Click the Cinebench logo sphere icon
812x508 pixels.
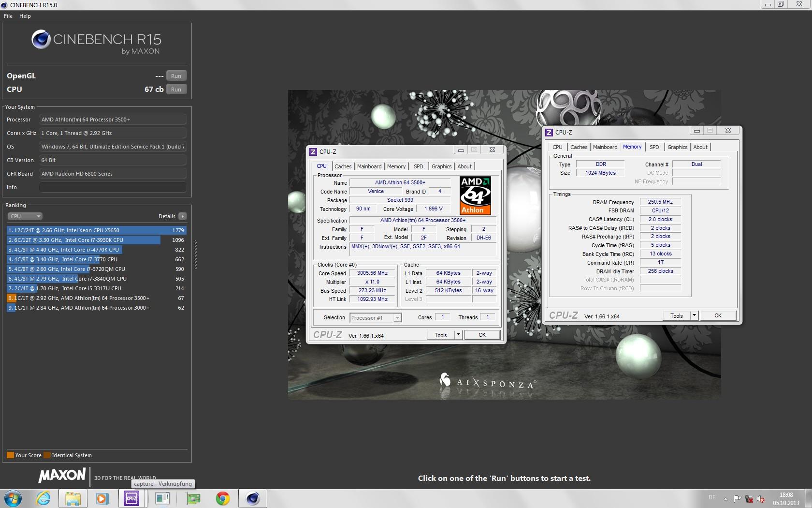(41, 39)
